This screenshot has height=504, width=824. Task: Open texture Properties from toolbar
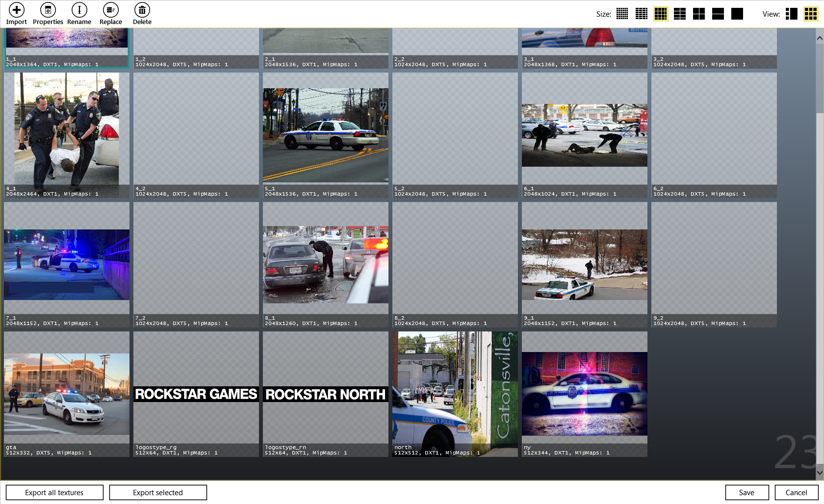pyautogui.click(x=48, y=10)
